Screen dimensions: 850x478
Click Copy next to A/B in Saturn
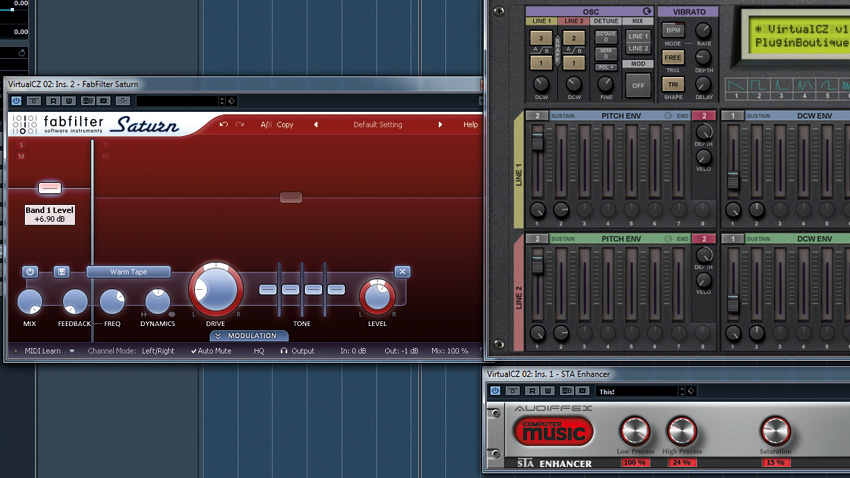point(285,125)
